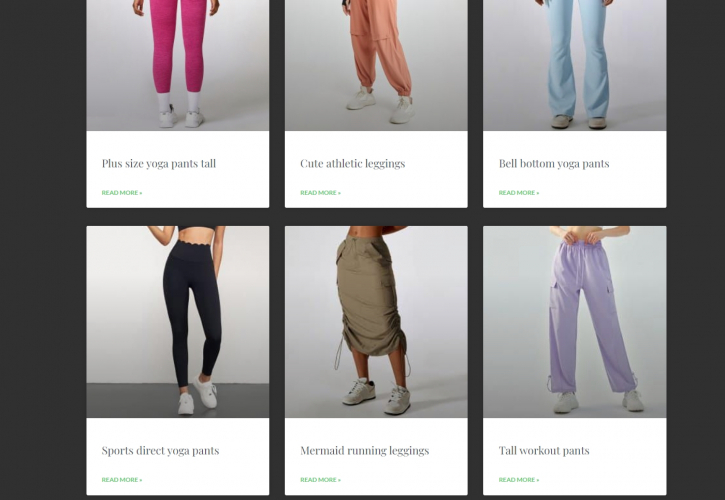Click the black high-waist leggings photo
This screenshot has width=725, height=500.
click(x=177, y=321)
